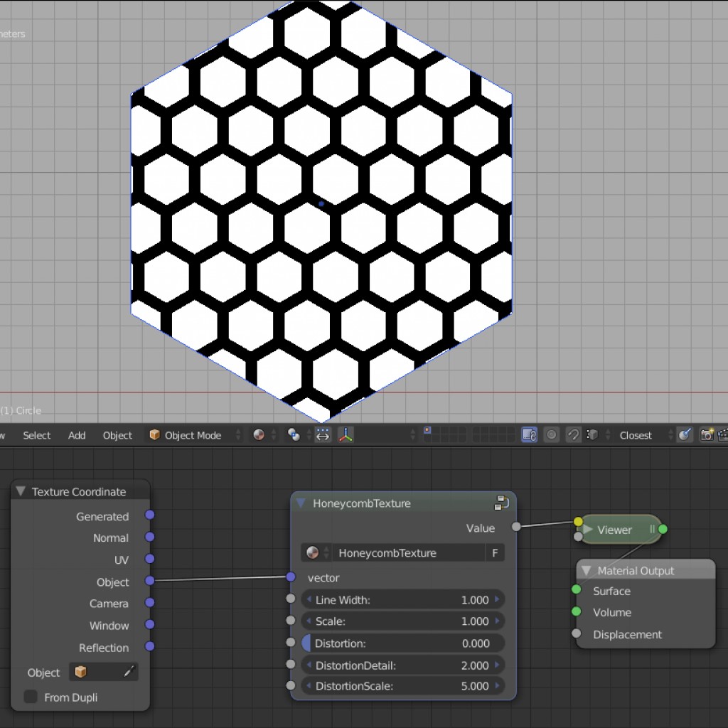Open the Object Mode dropdown
The width and height of the screenshot is (728, 728).
point(192,434)
